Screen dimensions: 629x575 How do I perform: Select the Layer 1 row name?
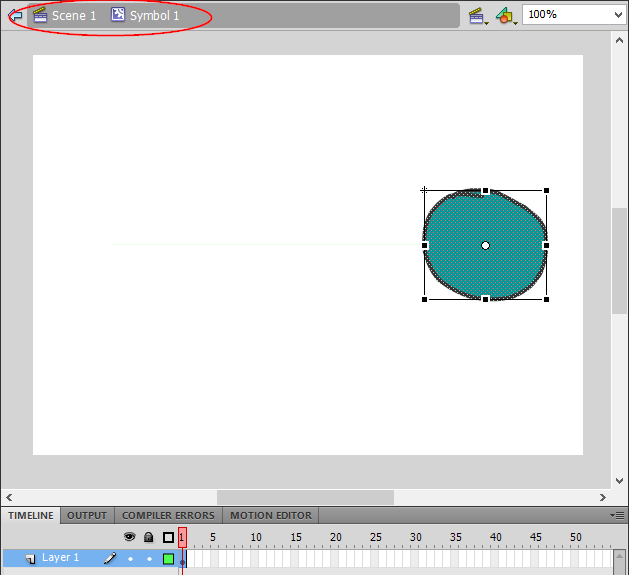(x=61, y=558)
